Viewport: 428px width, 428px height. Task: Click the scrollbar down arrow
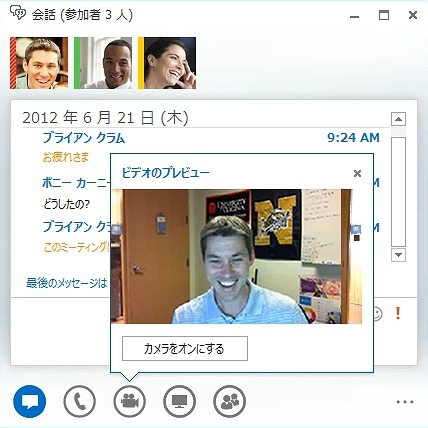click(398, 255)
